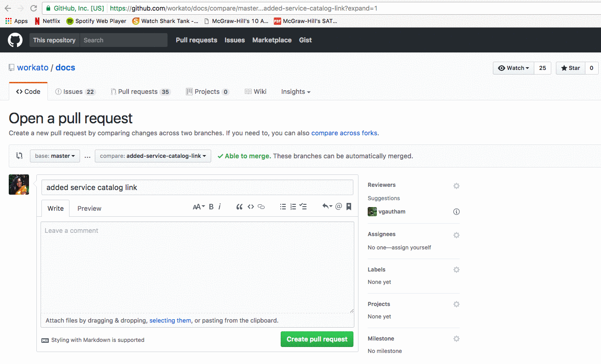Expand compare: added-service-catalog-link dropdown
The image size is (601, 364).
153,156
